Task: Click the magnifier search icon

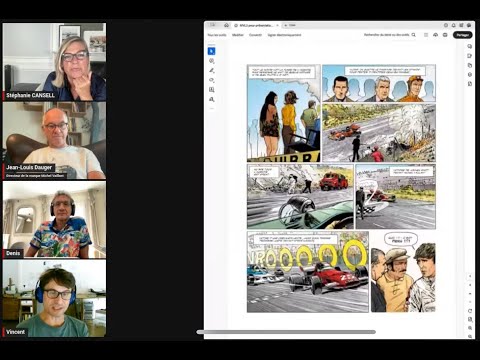Action: [x=414, y=35]
